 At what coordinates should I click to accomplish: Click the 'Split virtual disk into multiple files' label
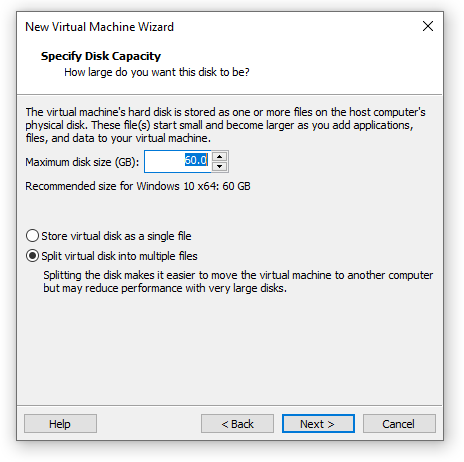pyautogui.click(x=119, y=256)
